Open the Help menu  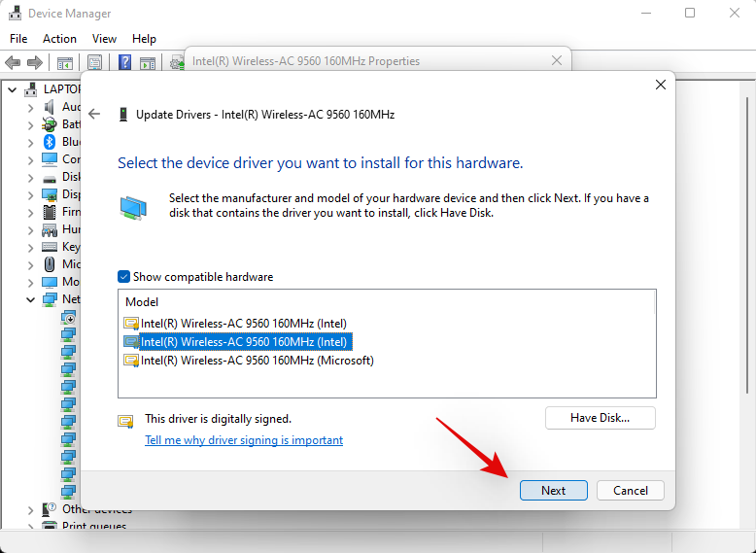click(x=144, y=39)
